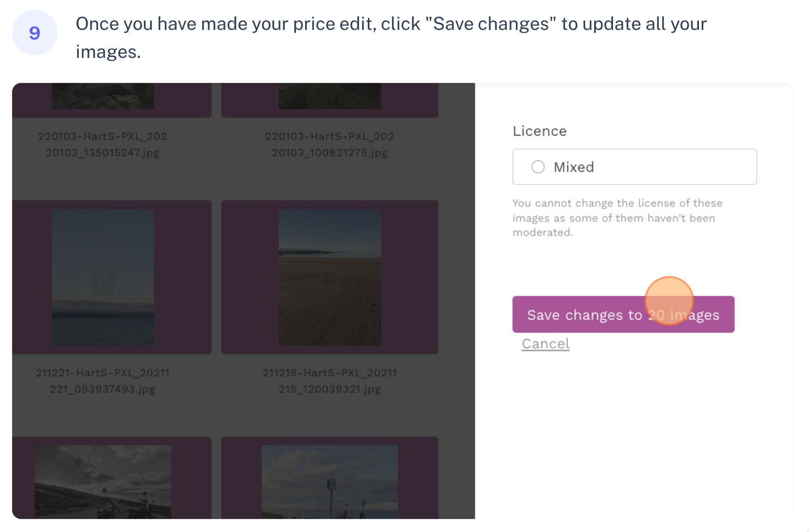Click the faint placeholder icon on sea thumbnail
The height and width of the screenshot is (532, 809).
(x=103, y=280)
